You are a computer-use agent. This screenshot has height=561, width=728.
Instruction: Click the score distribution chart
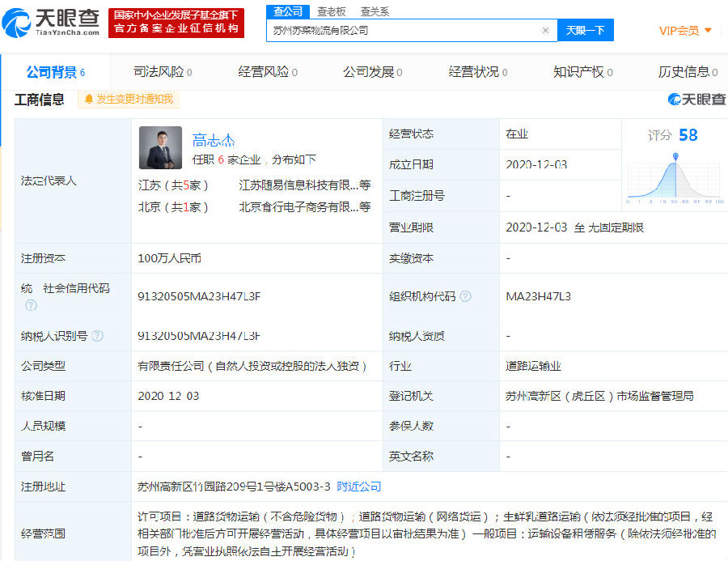pyautogui.click(x=675, y=178)
